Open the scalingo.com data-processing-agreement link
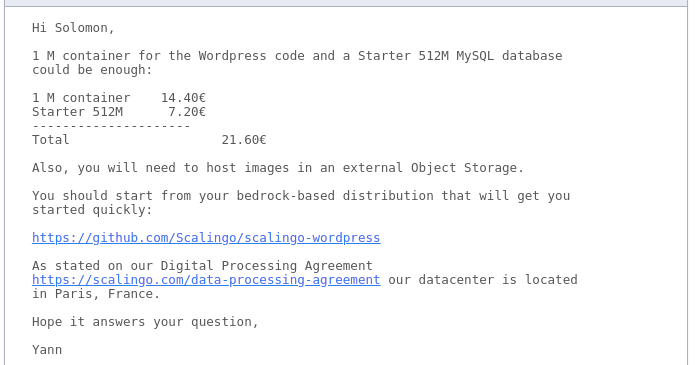 click(x=206, y=280)
